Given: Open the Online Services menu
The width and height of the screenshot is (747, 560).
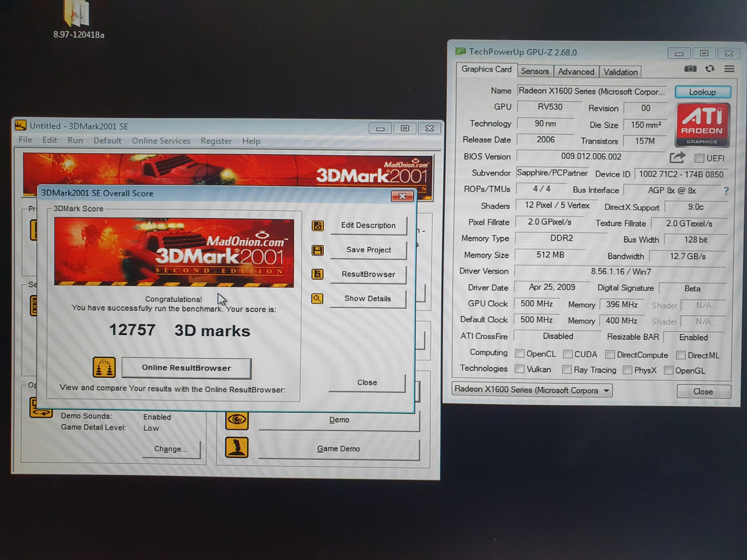Looking at the screenshot, I should point(161,141).
